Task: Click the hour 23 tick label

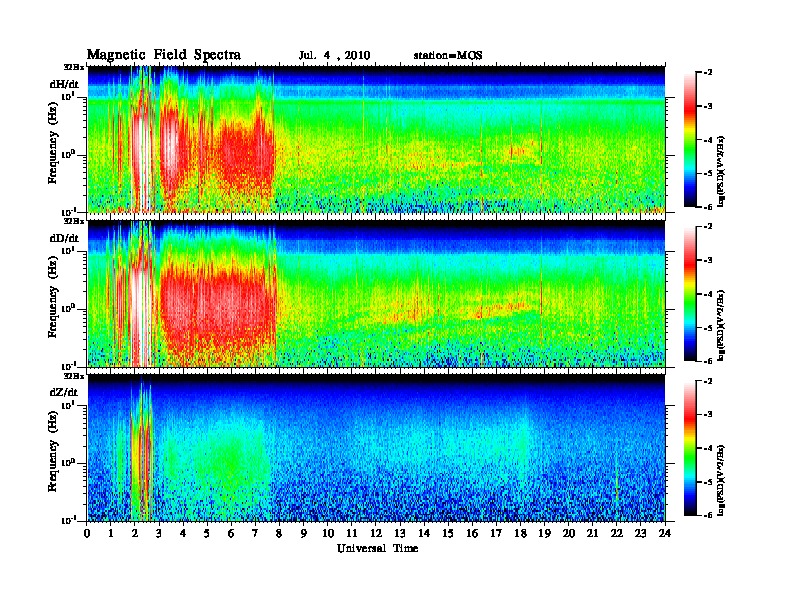Action: (640, 533)
